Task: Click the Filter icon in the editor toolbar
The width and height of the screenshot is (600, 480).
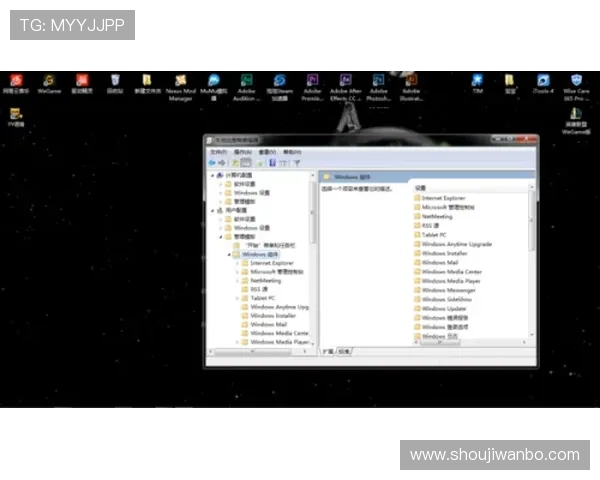Action: point(296,162)
